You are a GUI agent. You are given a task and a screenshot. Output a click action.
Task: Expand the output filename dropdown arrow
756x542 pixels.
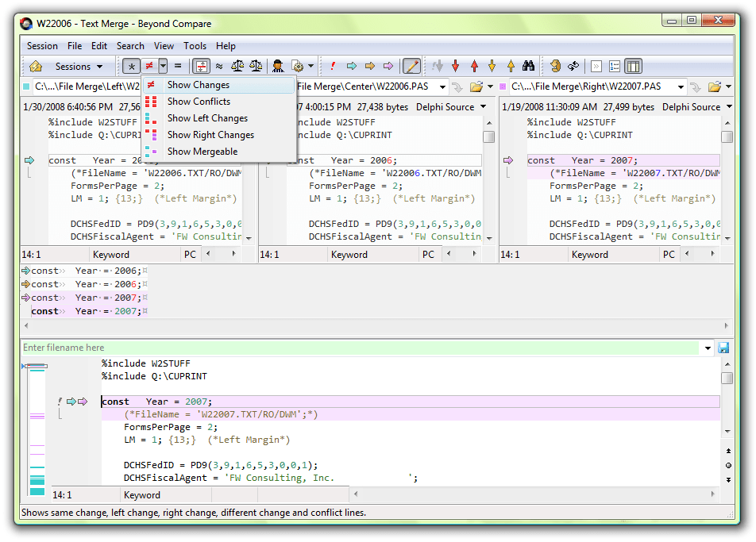pyautogui.click(x=708, y=348)
